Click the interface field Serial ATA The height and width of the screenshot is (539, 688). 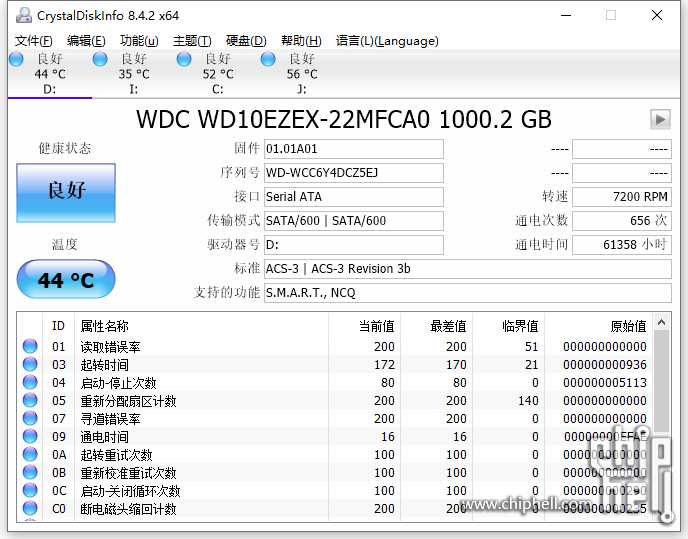[354, 197]
